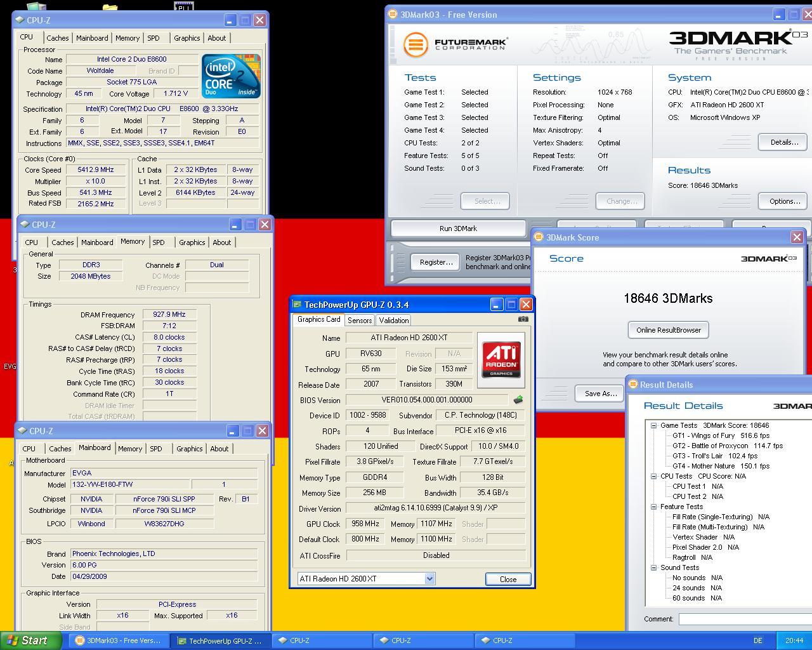The width and height of the screenshot is (812, 650).
Task: Open the About tab in top CPU-Z
Action: coord(217,38)
